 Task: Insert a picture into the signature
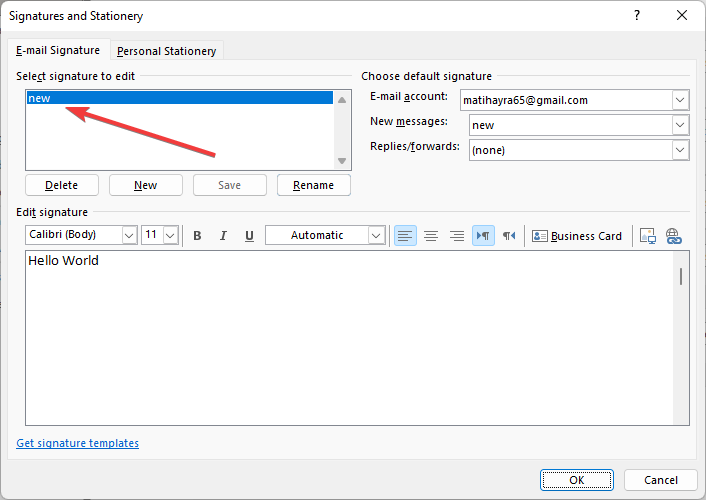point(647,236)
